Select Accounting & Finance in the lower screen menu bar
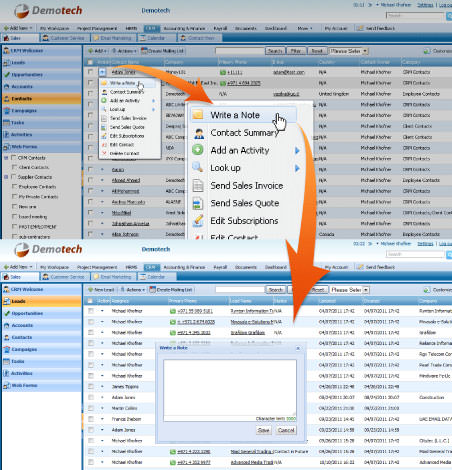 pos(184,267)
